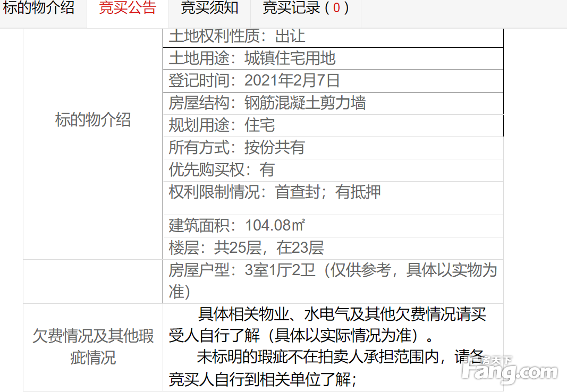Click the 房屋户型 3室1厅2卫 cell
567x392 pixels.
tap(333, 281)
